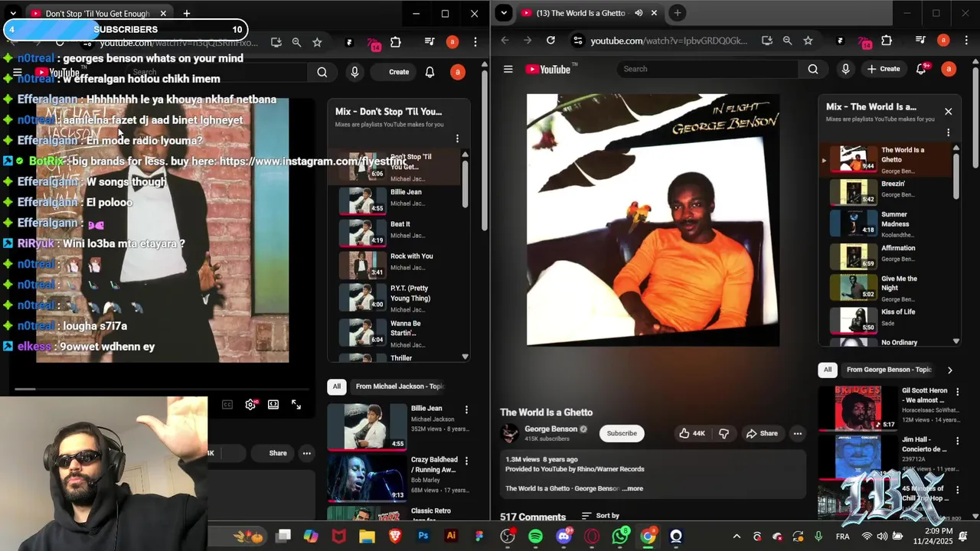Open media control icon in right Chrome toolbar
Screen dimensions: 980x551
click(920, 41)
